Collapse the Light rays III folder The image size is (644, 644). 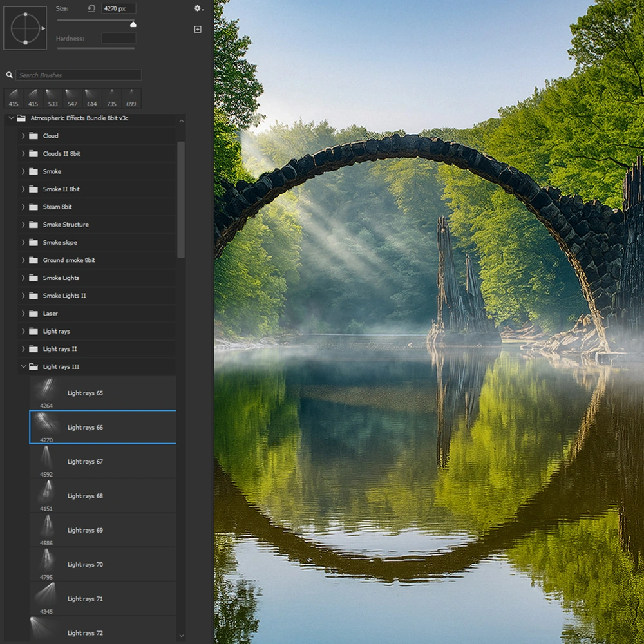tap(24, 367)
